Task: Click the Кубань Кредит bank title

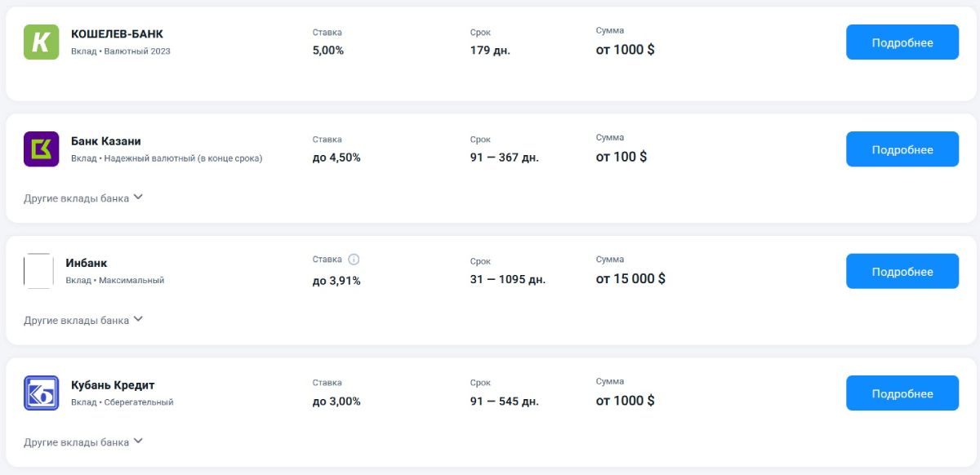Action: (x=113, y=385)
